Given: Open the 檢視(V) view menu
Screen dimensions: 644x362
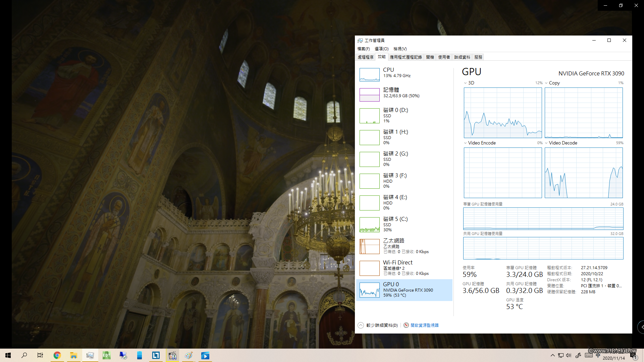Looking at the screenshot, I should click(400, 49).
